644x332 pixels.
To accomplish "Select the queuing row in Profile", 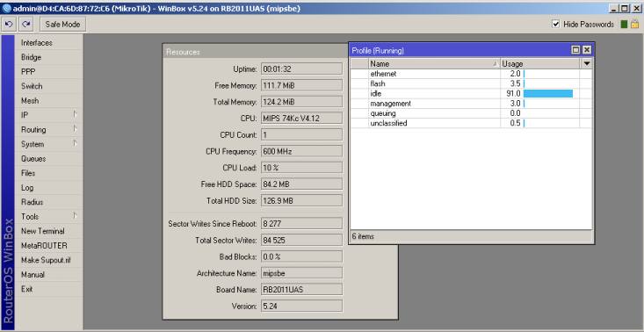I will click(472, 113).
